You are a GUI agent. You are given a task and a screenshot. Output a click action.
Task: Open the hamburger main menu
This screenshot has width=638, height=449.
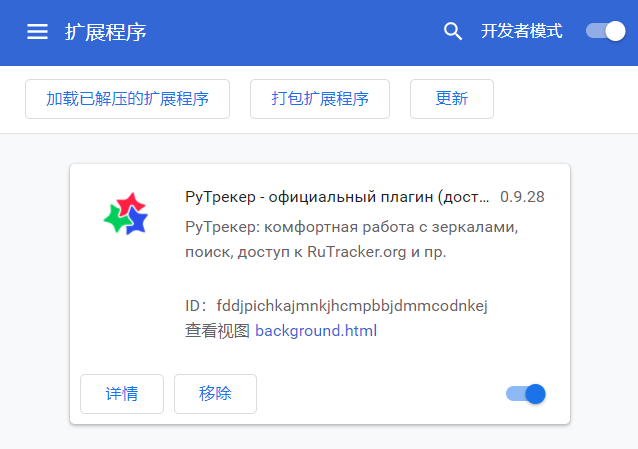[x=37, y=32]
